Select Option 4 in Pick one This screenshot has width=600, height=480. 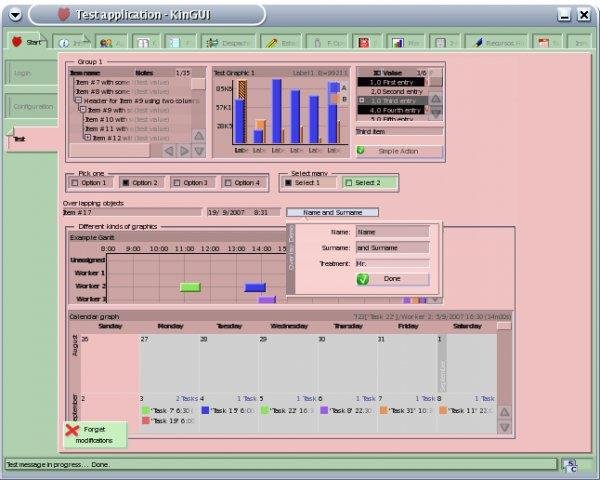243,183
